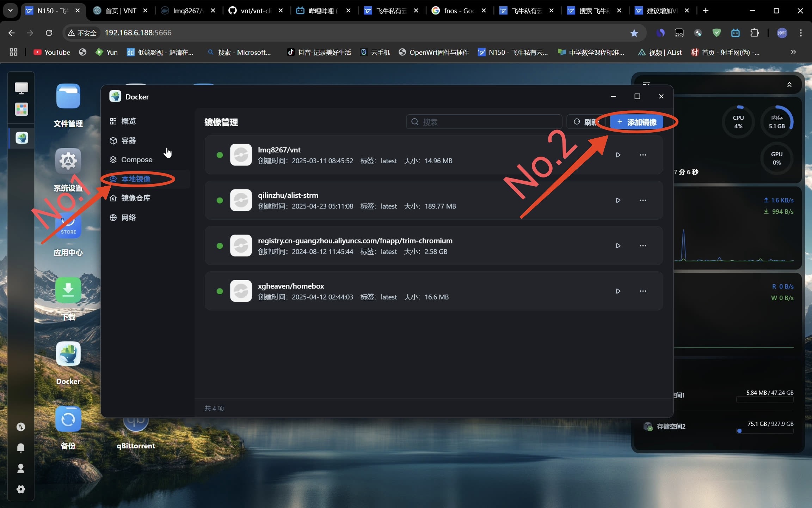Click the 刷新 refresh button
Screen dimensions: 812x508
[586, 122]
